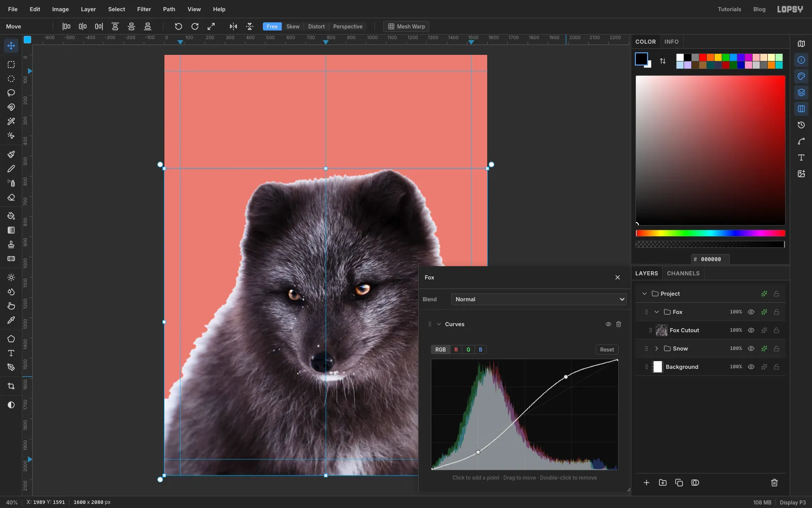Choose the Lasso selection tool
This screenshot has width=812, height=508.
coord(11,93)
